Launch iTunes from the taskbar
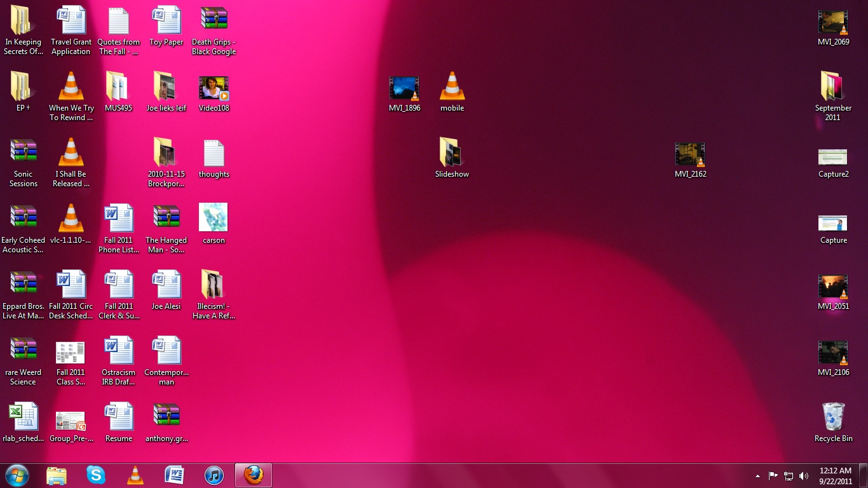The height and width of the screenshot is (488, 868). point(214,475)
